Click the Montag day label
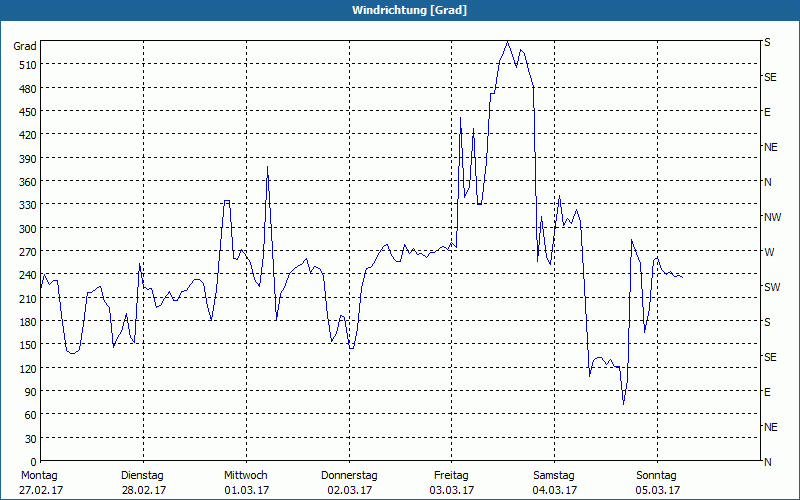Viewport: 800px width, 500px height. pyautogui.click(x=39, y=476)
